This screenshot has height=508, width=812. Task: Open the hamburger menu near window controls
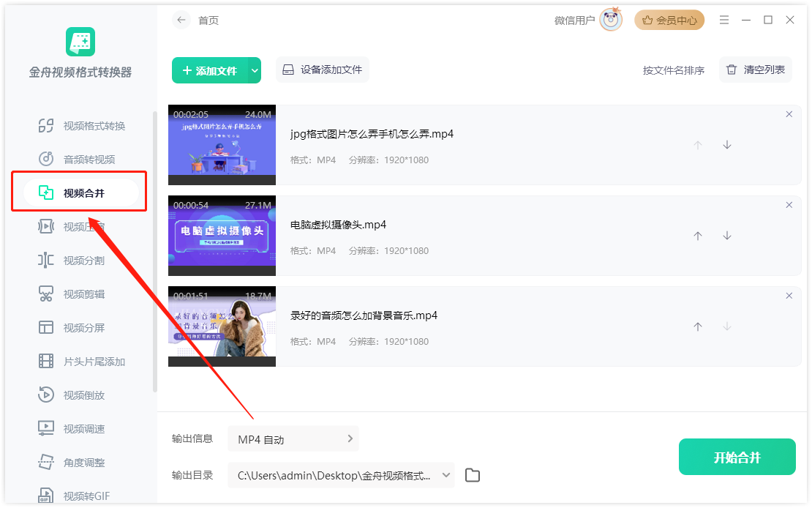click(x=723, y=20)
